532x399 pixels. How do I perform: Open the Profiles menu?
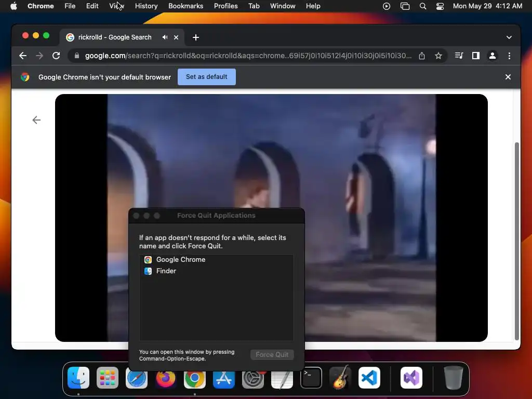(x=225, y=6)
